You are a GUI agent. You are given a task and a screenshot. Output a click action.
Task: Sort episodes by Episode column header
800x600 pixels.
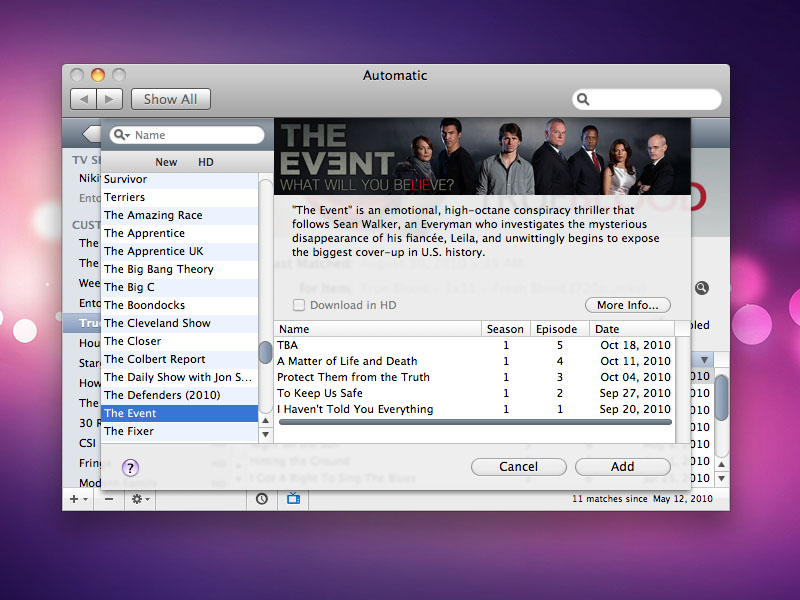(x=559, y=329)
